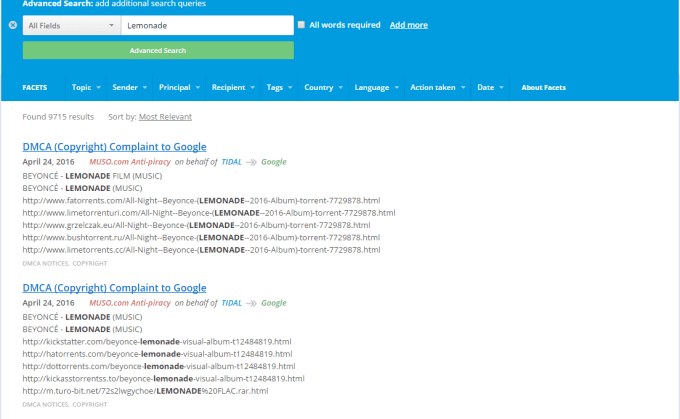Click the grzelczak.eu URL line

196,225
